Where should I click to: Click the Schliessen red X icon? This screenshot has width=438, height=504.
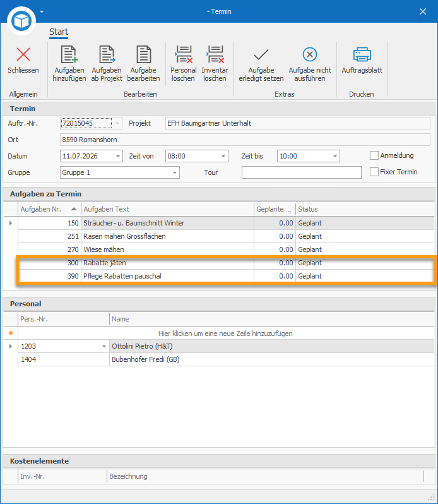(x=23, y=54)
